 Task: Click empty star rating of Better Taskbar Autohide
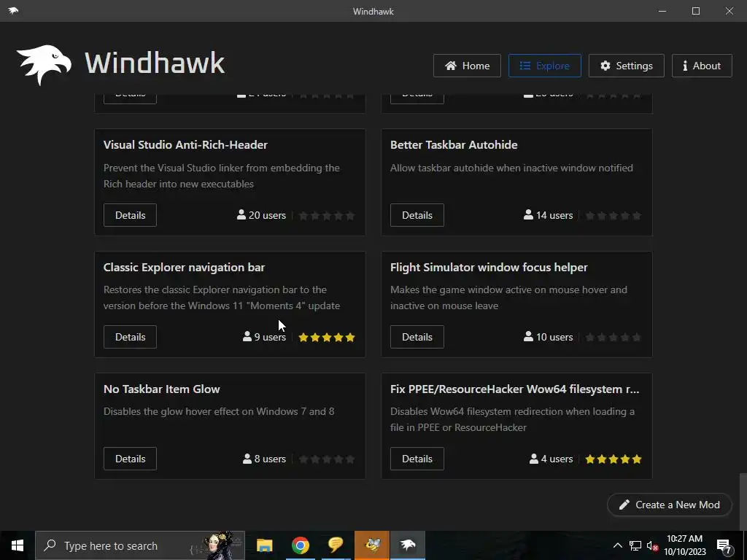click(614, 216)
